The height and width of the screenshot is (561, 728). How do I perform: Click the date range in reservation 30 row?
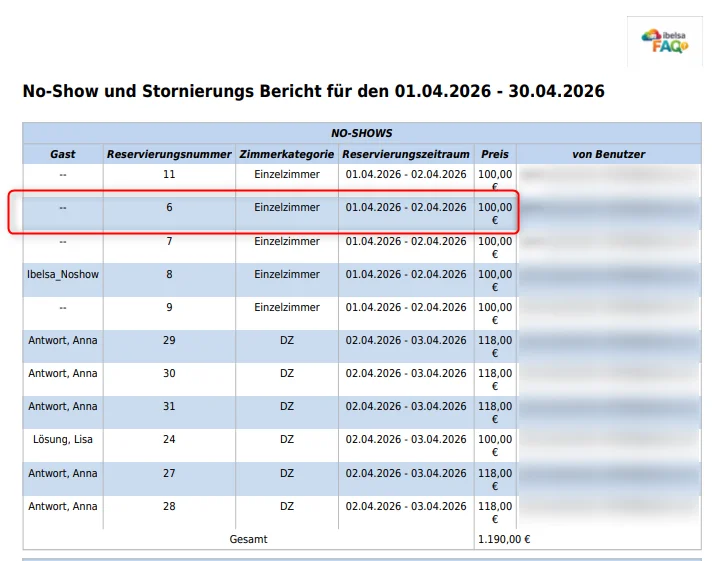tap(406, 373)
